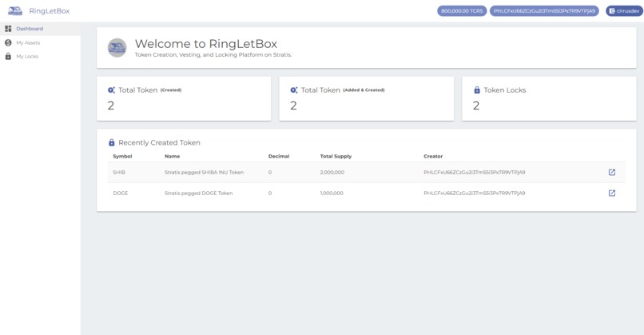Click the Total Token (Added & Created) count value

(293, 106)
